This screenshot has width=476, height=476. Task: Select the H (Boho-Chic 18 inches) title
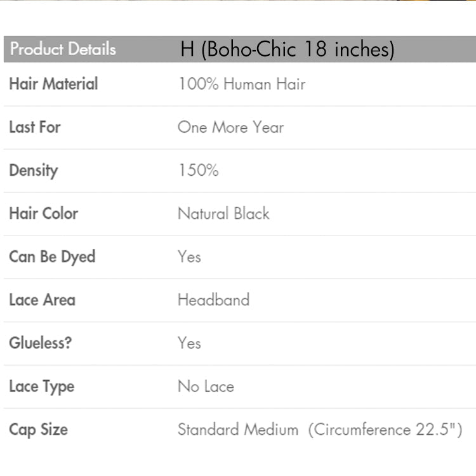click(x=287, y=49)
